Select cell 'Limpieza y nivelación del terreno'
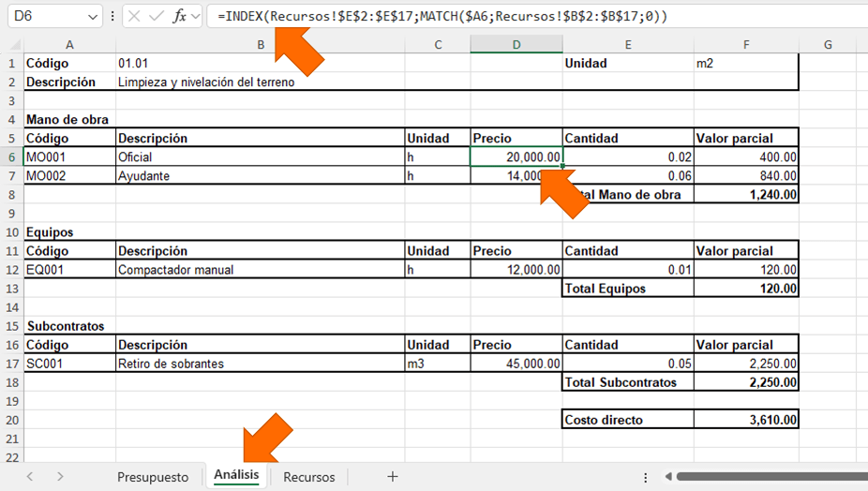Image resolution: width=868 pixels, height=491 pixels. (261, 82)
